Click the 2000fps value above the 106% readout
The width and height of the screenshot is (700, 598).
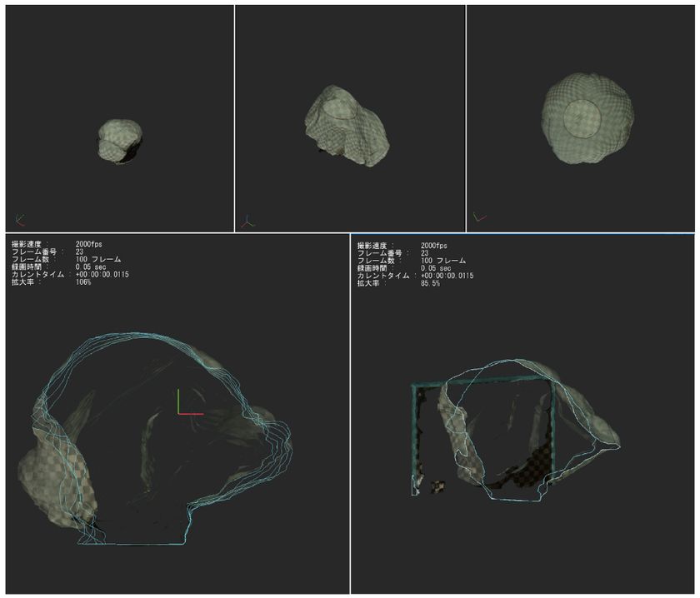[x=89, y=244]
